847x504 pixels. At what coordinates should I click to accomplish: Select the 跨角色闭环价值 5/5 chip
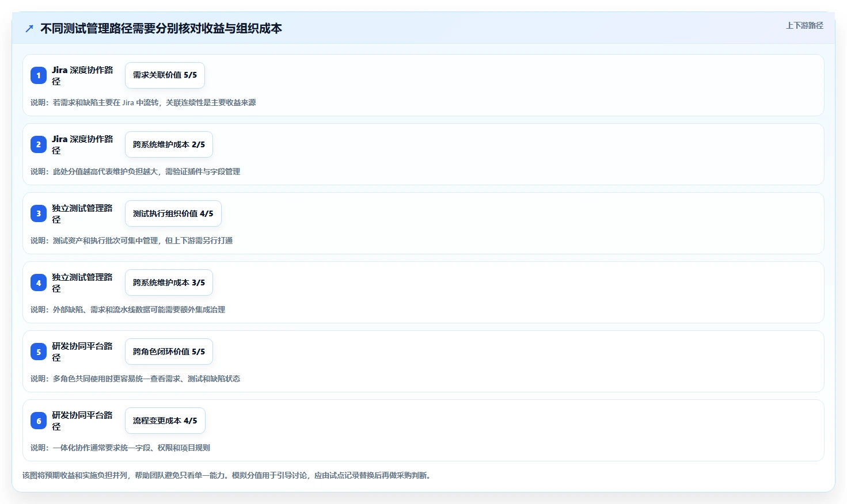[x=169, y=352]
